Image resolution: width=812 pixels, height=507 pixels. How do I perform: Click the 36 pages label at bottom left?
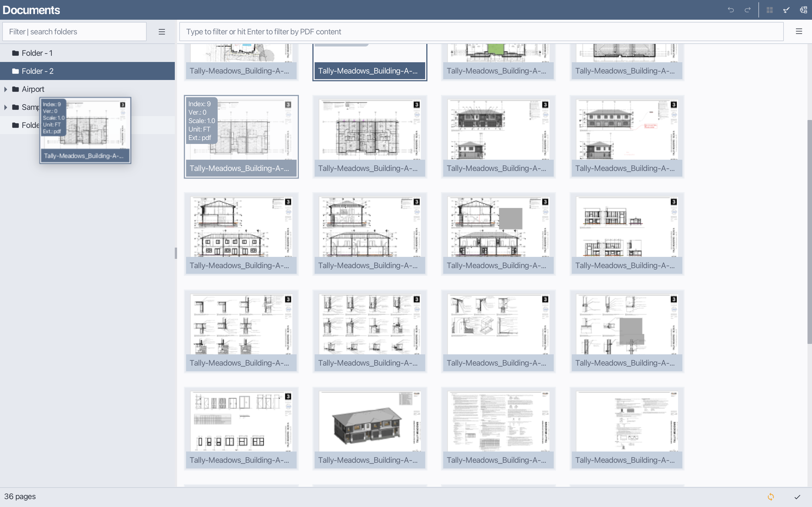(21, 496)
